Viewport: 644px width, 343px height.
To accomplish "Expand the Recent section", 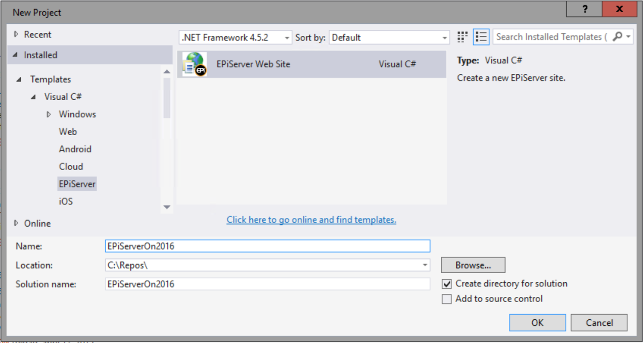I will tap(16, 34).
